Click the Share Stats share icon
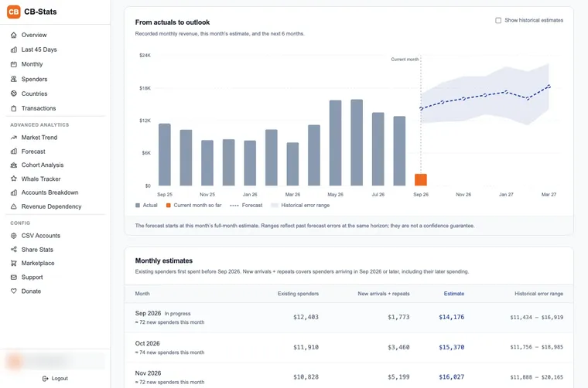 14,250
